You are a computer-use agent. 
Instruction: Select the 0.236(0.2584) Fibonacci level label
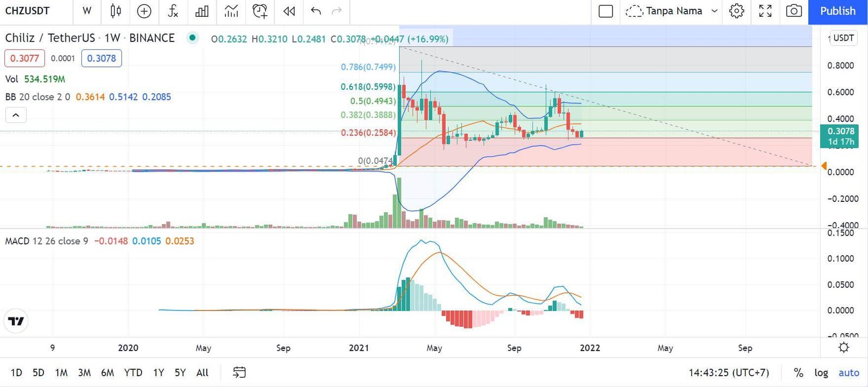tap(368, 132)
